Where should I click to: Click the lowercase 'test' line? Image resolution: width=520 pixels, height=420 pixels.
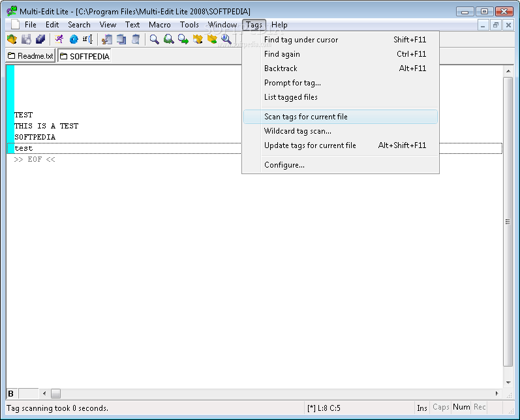23,148
